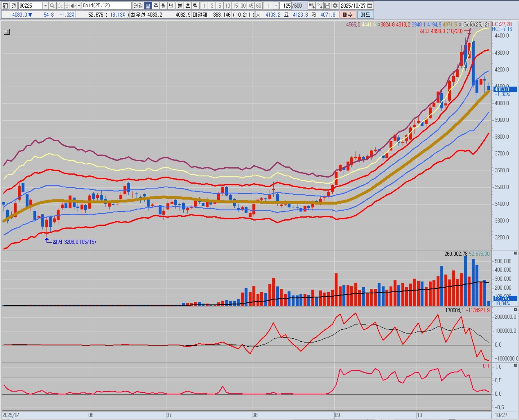Click the data table icon in chart corner
Screen dimensions: 519x420
click(7, 32)
